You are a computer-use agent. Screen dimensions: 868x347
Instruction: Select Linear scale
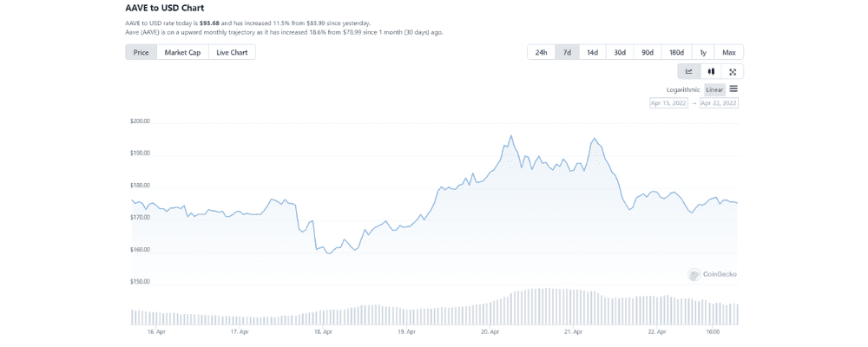(x=714, y=89)
